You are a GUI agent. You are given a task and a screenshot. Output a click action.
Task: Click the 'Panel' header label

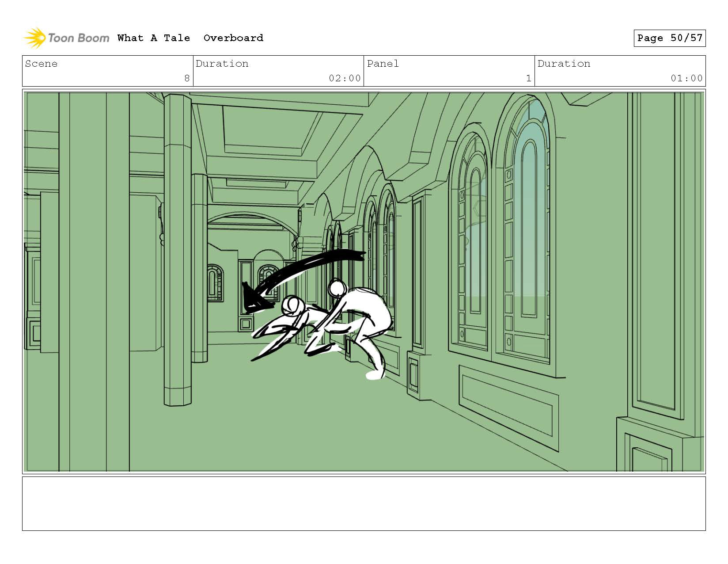pyautogui.click(x=383, y=64)
